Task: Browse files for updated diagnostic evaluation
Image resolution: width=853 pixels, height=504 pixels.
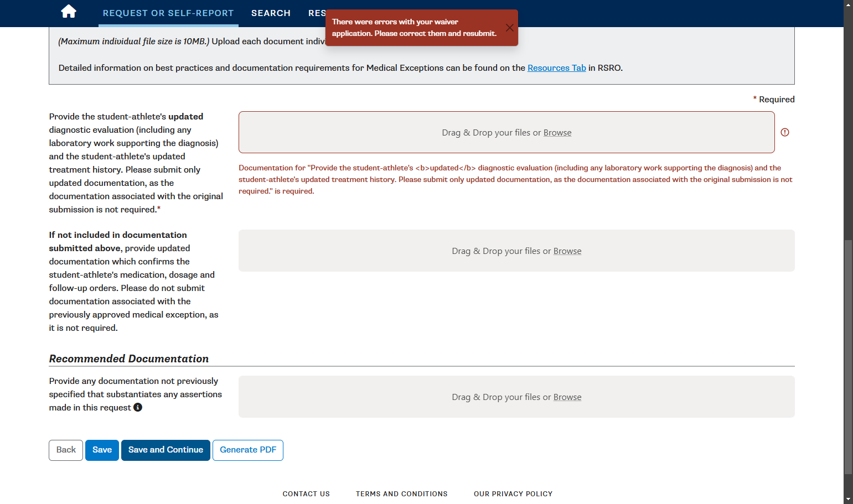Action: tap(557, 133)
